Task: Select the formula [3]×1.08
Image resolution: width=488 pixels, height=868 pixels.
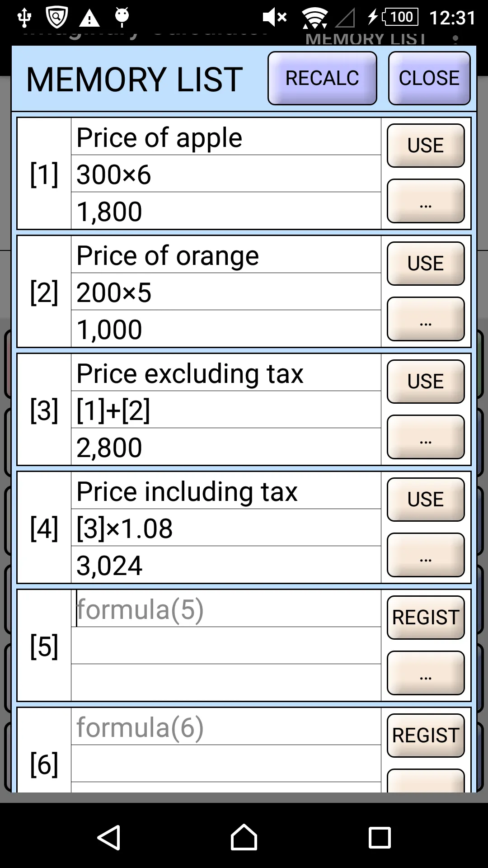Action: click(124, 528)
